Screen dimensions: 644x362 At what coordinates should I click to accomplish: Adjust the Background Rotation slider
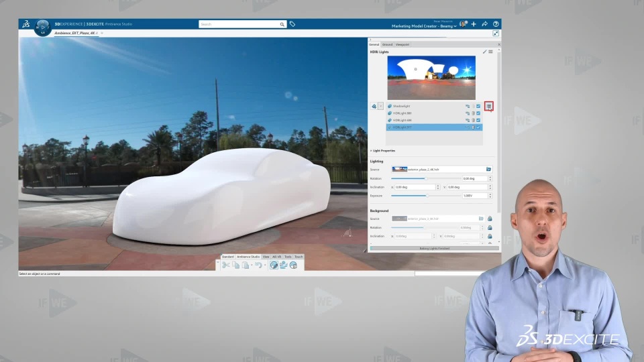pyautogui.click(x=425, y=227)
